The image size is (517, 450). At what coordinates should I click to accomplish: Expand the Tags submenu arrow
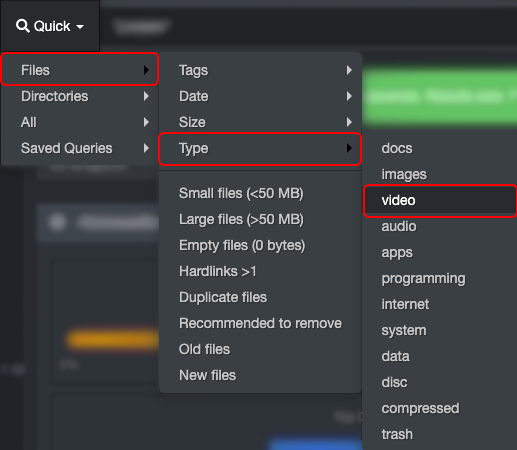click(349, 70)
